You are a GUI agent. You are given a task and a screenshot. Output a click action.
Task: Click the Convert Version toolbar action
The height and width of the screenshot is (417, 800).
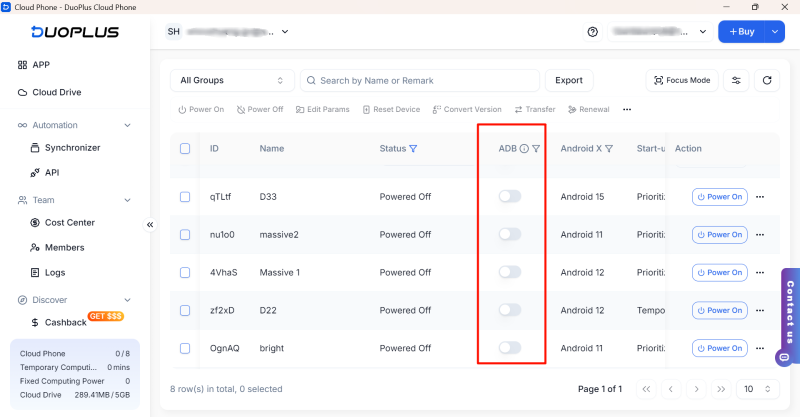pyautogui.click(x=467, y=109)
